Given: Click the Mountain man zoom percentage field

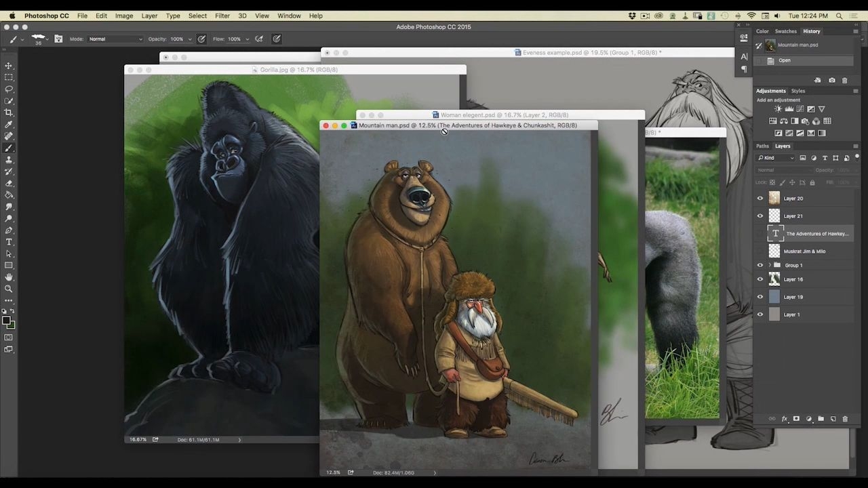Looking at the screenshot, I should point(333,472).
